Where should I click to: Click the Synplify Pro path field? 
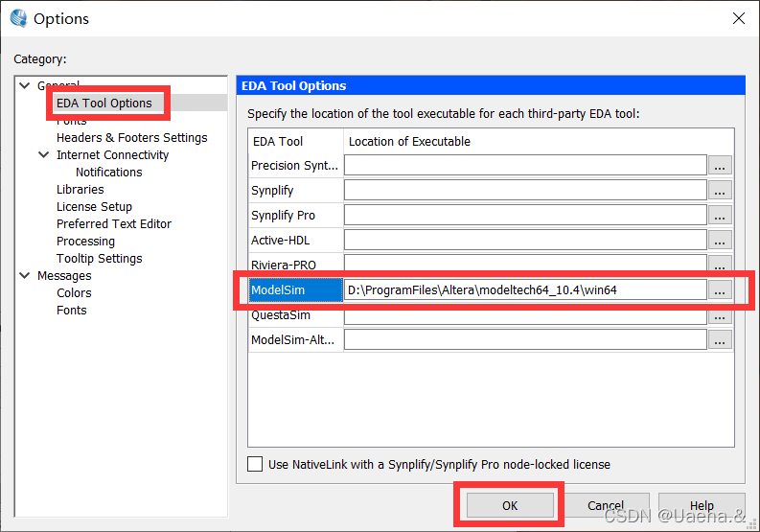(525, 215)
